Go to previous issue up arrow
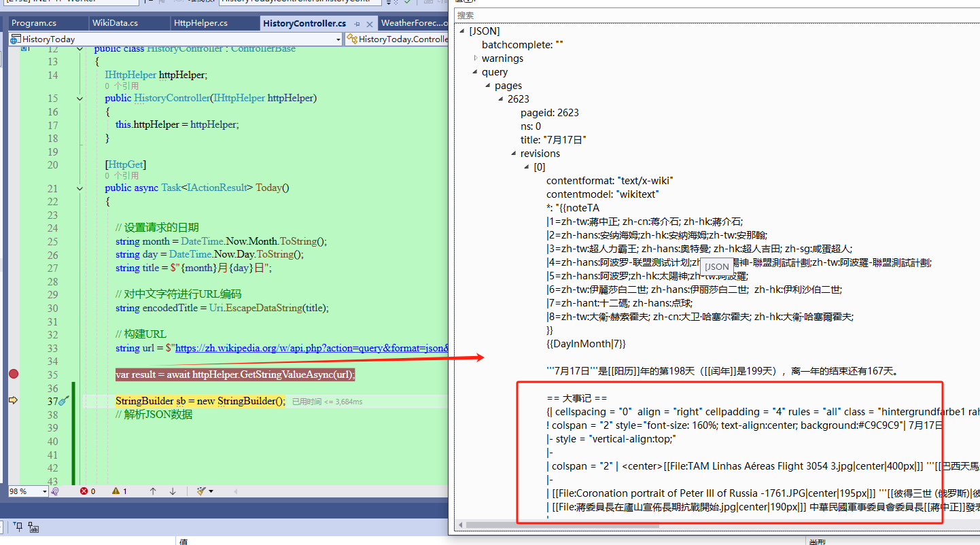This screenshot has height=545, width=980. 153,491
